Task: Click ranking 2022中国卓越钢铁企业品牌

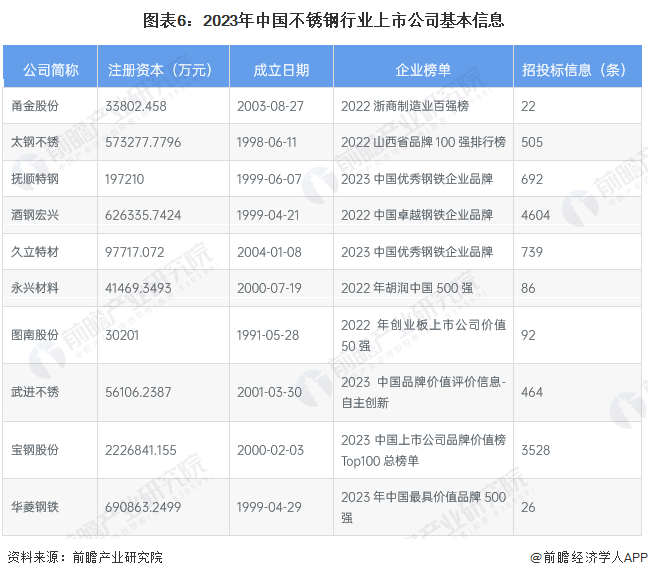Action: [x=417, y=215]
